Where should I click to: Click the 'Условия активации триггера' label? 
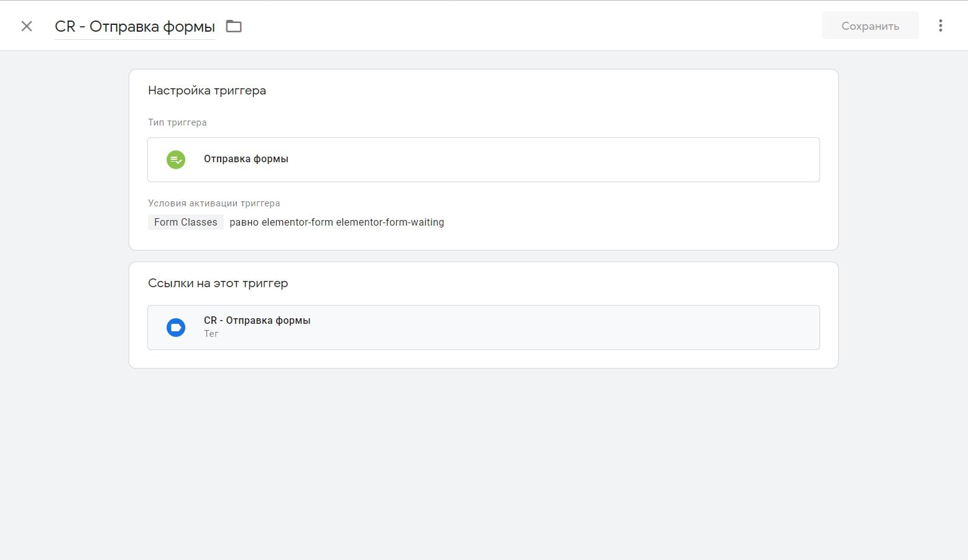point(214,203)
